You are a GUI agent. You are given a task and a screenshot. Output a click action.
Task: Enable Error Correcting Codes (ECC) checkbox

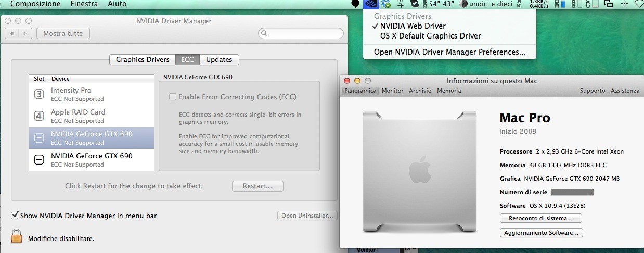(x=173, y=97)
